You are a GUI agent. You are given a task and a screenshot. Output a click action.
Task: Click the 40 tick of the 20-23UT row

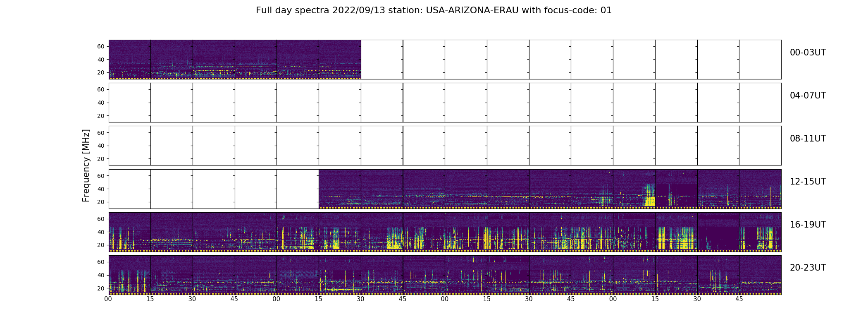click(100, 275)
